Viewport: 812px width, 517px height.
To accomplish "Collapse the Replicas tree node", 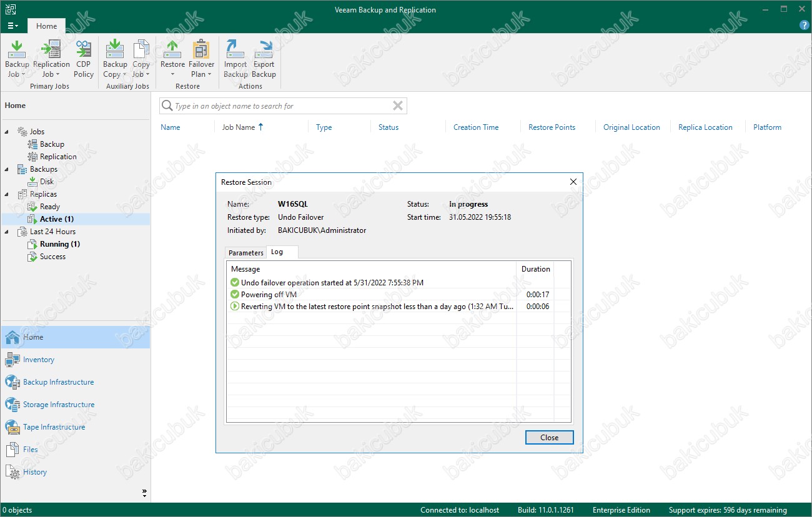I will click(x=7, y=194).
